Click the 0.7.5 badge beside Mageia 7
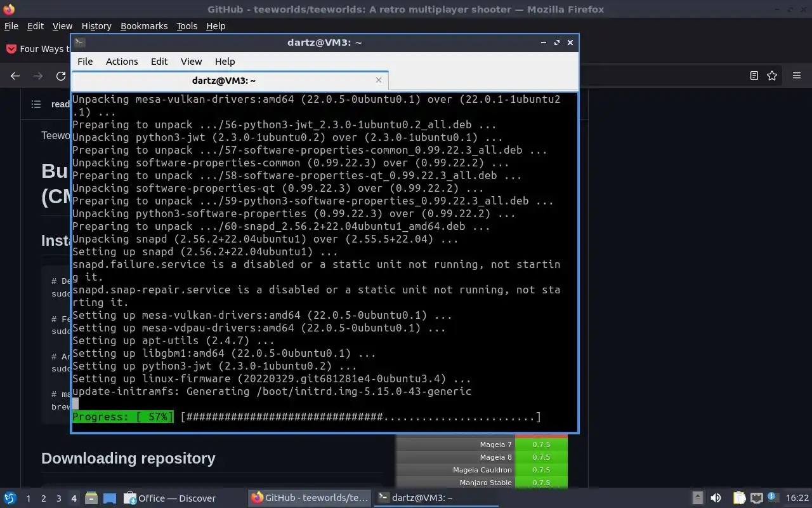This screenshot has height=508, width=812. point(541,444)
